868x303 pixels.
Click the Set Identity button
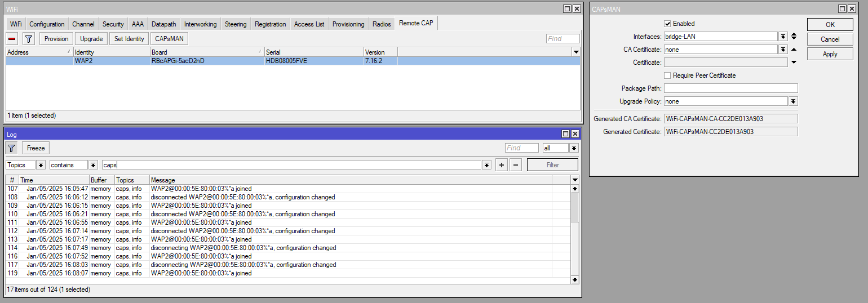point(129,39)
